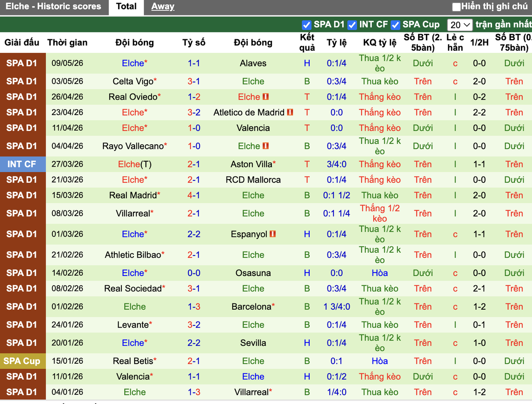Click the 1-3 score in the Barcelona row
532x404 pixels.
(194, 307)
